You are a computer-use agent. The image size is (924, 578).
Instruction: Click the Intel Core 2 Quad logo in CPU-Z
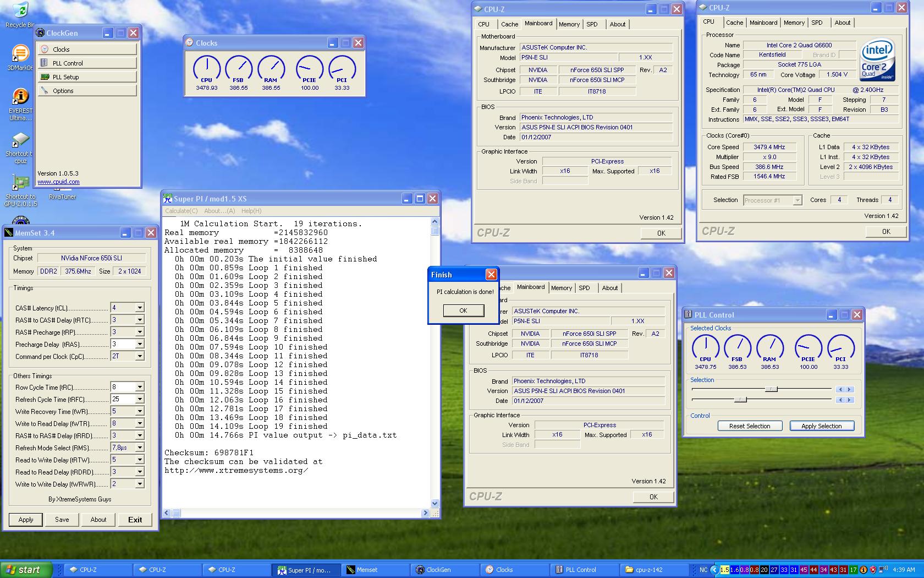click(x=877, y=60)
